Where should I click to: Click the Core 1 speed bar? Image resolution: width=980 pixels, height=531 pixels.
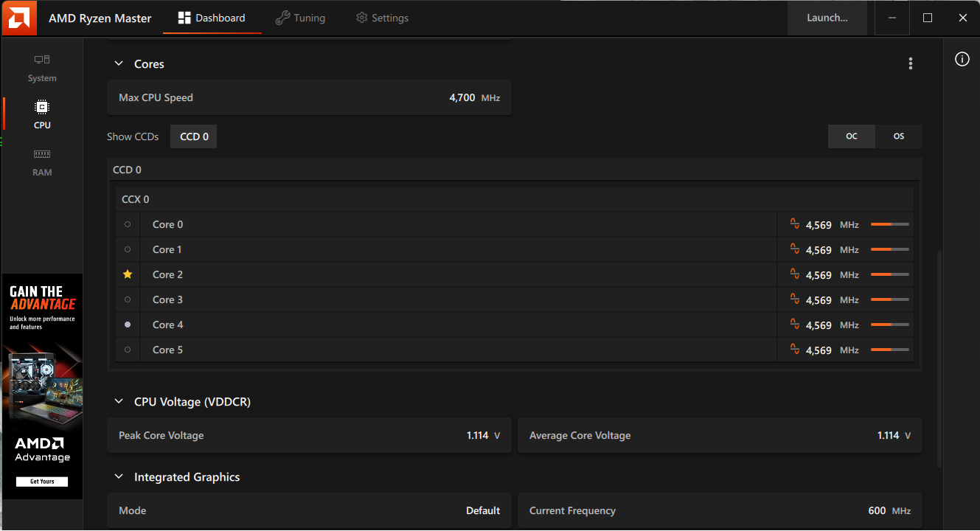click(x=890, y=249)
